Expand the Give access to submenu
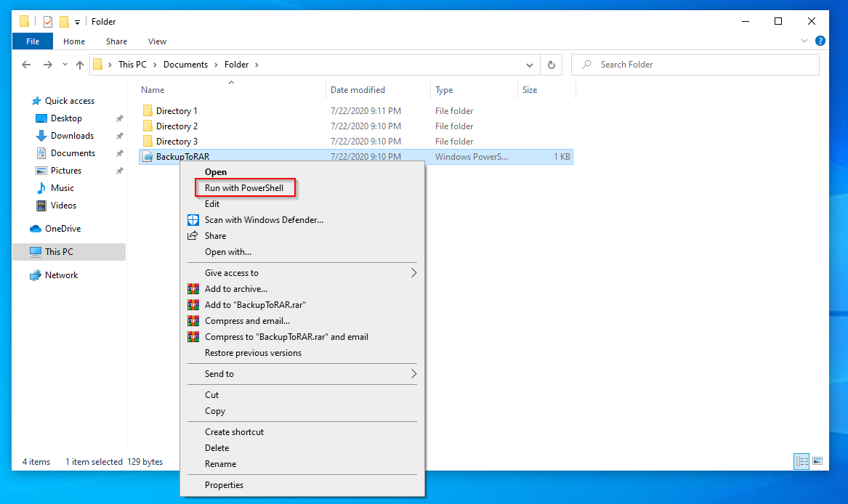Viewport: 848px width, 504px height. click(x=413, y=273)
